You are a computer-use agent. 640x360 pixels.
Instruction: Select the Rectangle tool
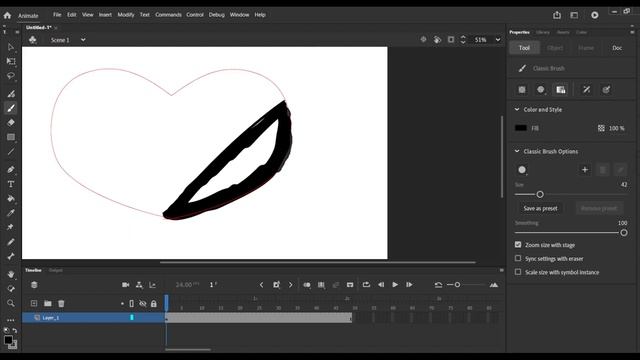11,137
